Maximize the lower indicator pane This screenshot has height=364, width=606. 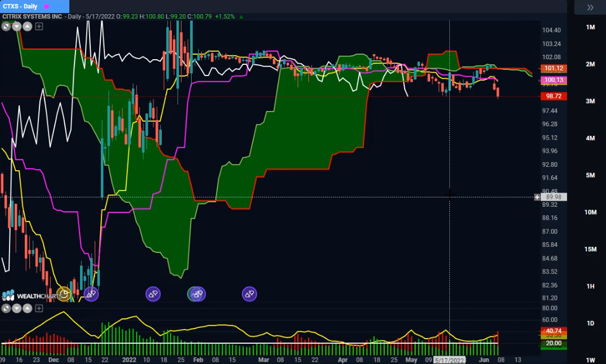pos(6,308)
